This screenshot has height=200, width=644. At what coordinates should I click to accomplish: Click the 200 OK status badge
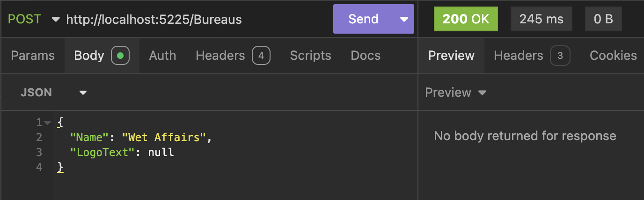tap(466, 19)
